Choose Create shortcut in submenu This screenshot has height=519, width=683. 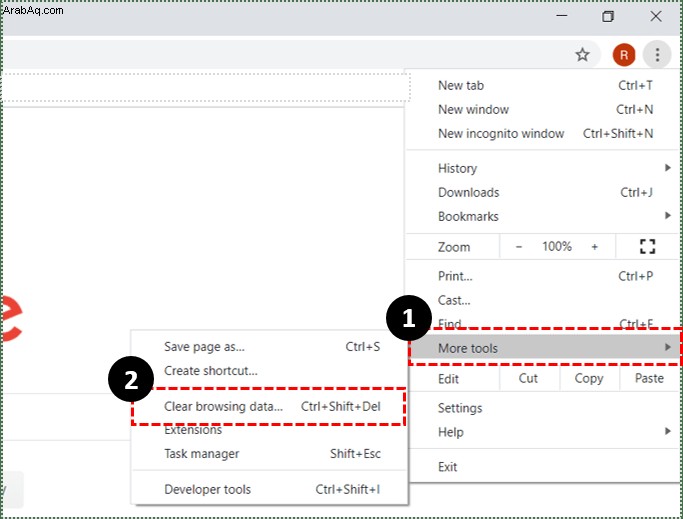click(x=270, y=370)
